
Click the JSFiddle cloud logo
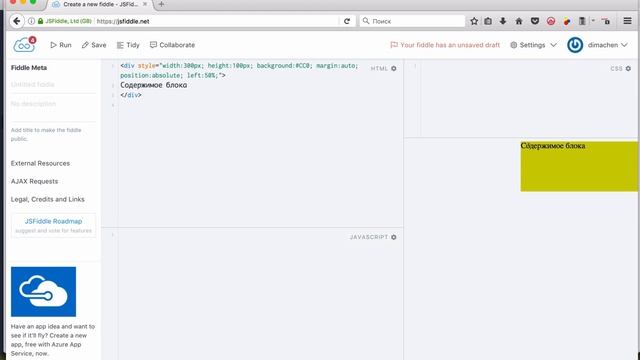click(x=24, y=45)
